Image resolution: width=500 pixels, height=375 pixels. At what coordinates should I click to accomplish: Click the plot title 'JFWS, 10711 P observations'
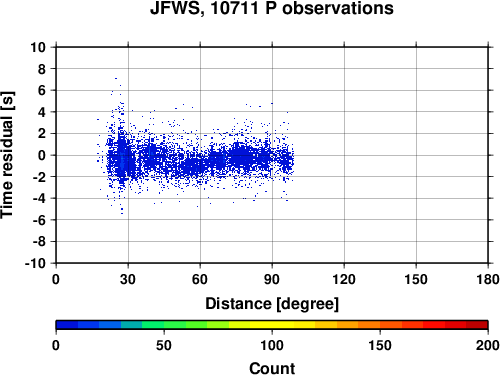[x=272, y=8]
